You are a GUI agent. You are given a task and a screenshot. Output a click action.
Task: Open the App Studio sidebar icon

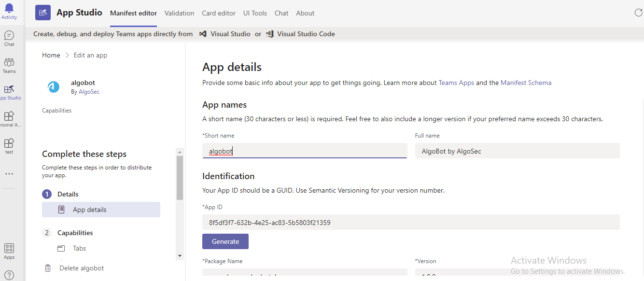pyautogui.click(x=9, y=89)
